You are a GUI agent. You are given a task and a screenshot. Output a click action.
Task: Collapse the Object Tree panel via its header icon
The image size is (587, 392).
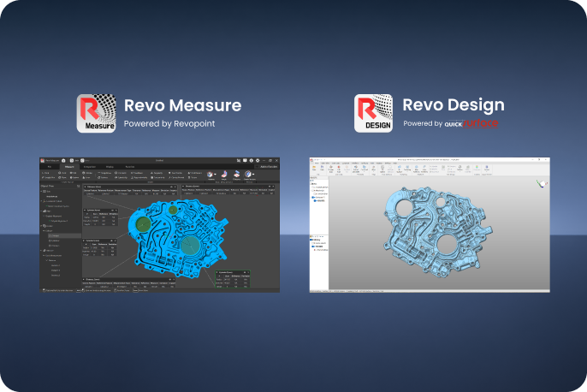click(x=78, y=186)
